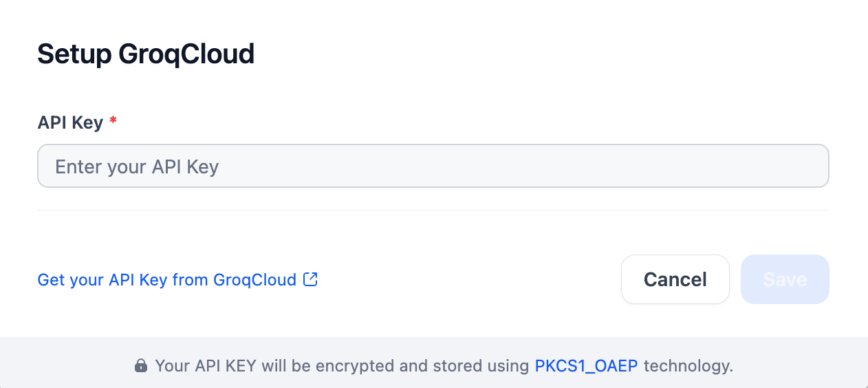The image size is (868, 388).
Task: Click the external-link icon beside the GroqCloud link
Action: (311, 279)
